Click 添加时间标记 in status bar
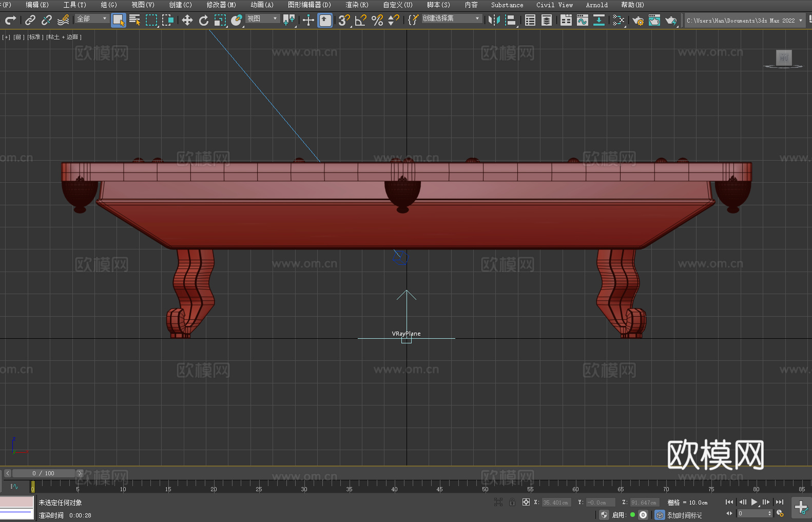 click(x=684, y=515)
